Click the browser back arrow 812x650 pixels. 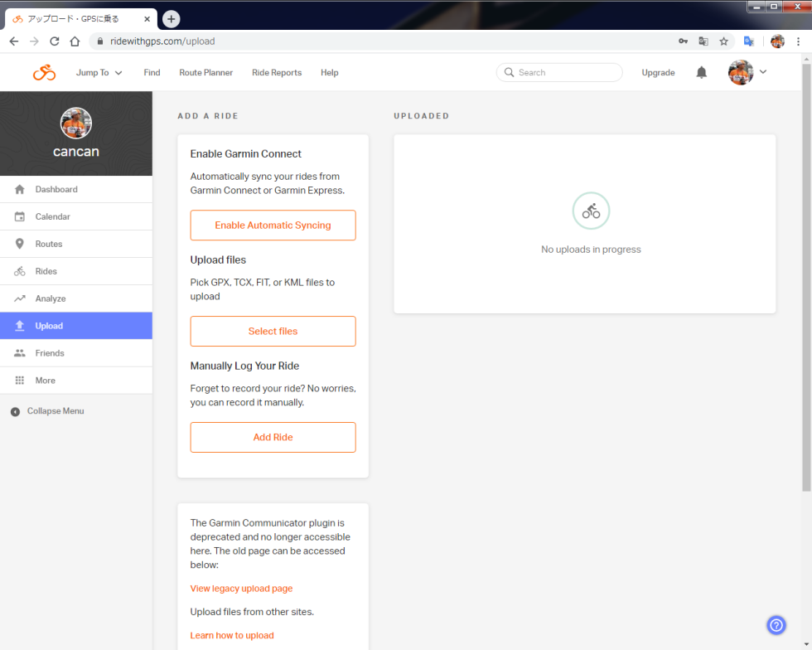(14, 41)
